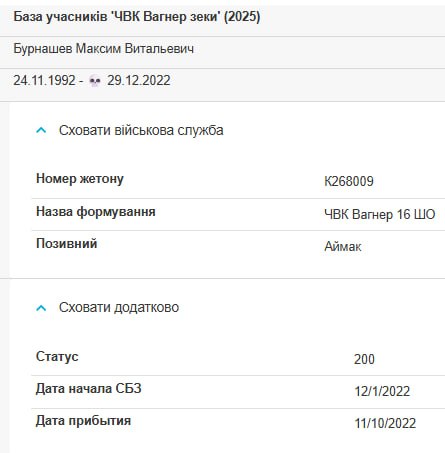The width and height of the screenshot is (445, 453).
Task: Click the 'Дата начала СБЗ' label
Action: pos(89,388)
